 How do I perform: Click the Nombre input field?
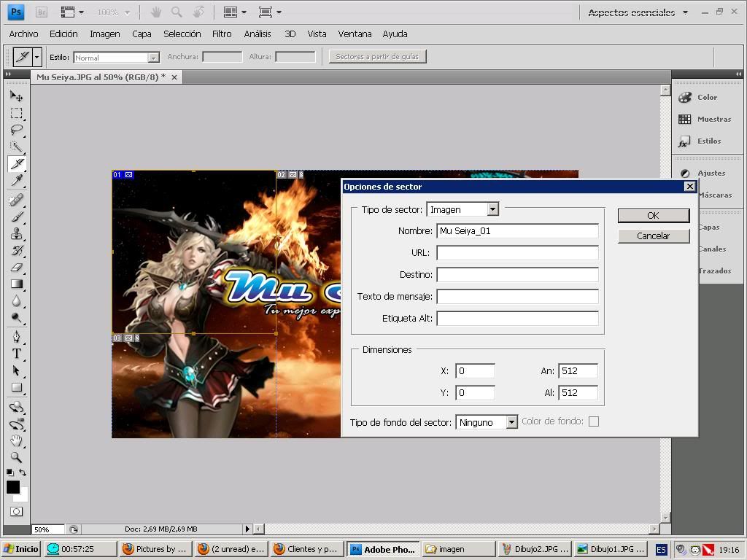click(x=517, y=231)
